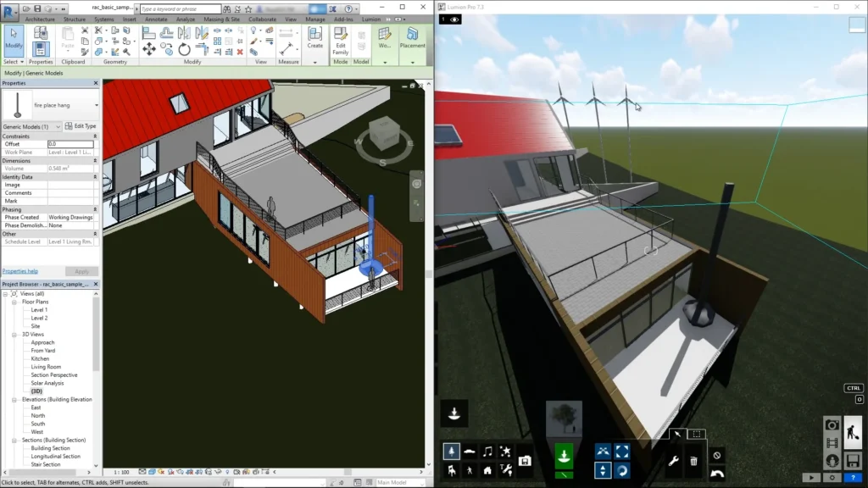This screenshot has height=488, width=868.
Task: Collapse the Floor Plans tree node
Action: [14, 302]
